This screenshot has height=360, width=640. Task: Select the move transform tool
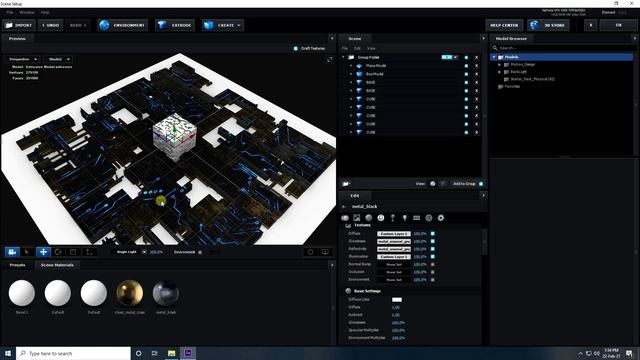click(x=43, y=252)
